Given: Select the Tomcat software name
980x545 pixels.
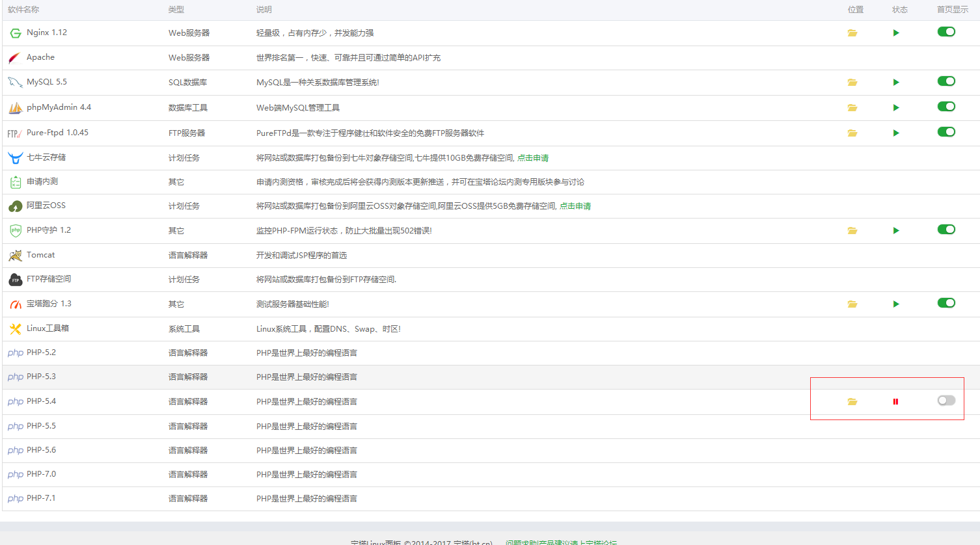Looking at the screenshot, I should tap(40, 255).
